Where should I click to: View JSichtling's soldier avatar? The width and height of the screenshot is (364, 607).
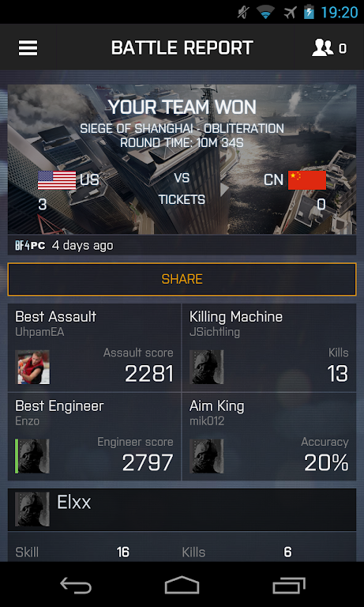tap(207, 367)
